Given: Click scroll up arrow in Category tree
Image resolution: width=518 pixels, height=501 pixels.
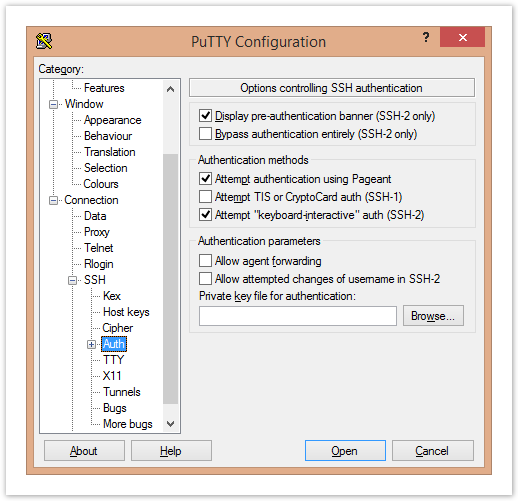Looking at the screenshot, I should click(170, 89).
